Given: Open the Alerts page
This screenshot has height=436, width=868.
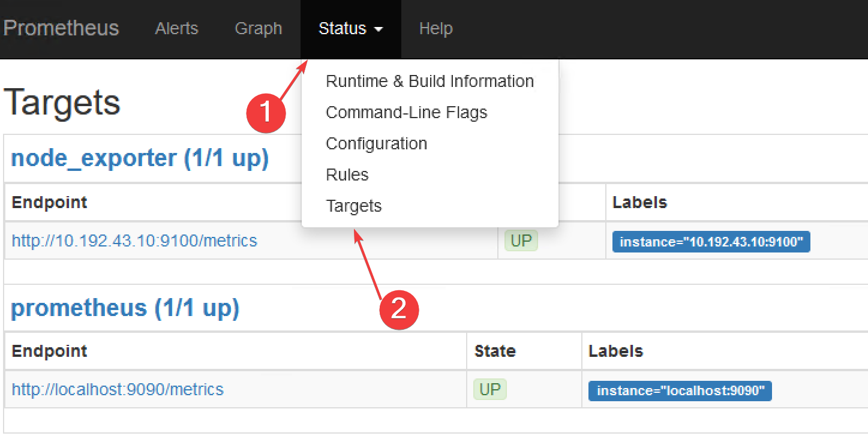Looking at the screenshot, I should click(176, 28).
